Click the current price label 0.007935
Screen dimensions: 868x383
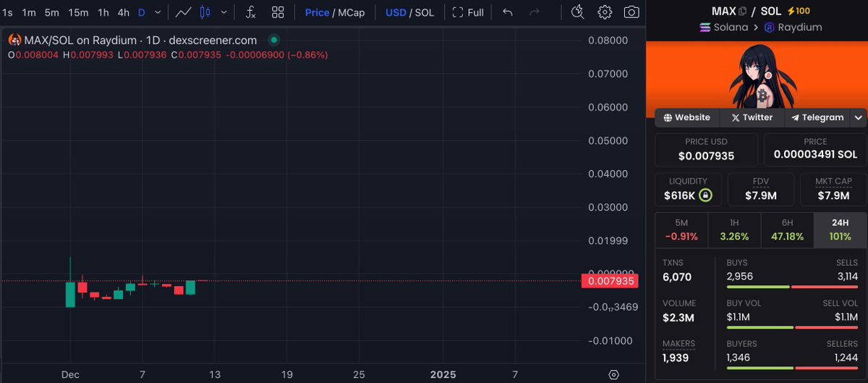click(610, 281)
